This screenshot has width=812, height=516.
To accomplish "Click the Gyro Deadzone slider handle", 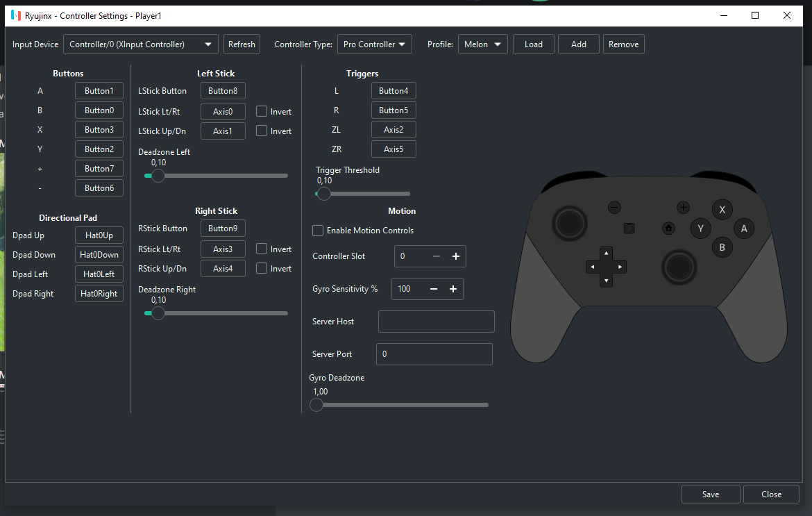I will [x=316, y=405].
